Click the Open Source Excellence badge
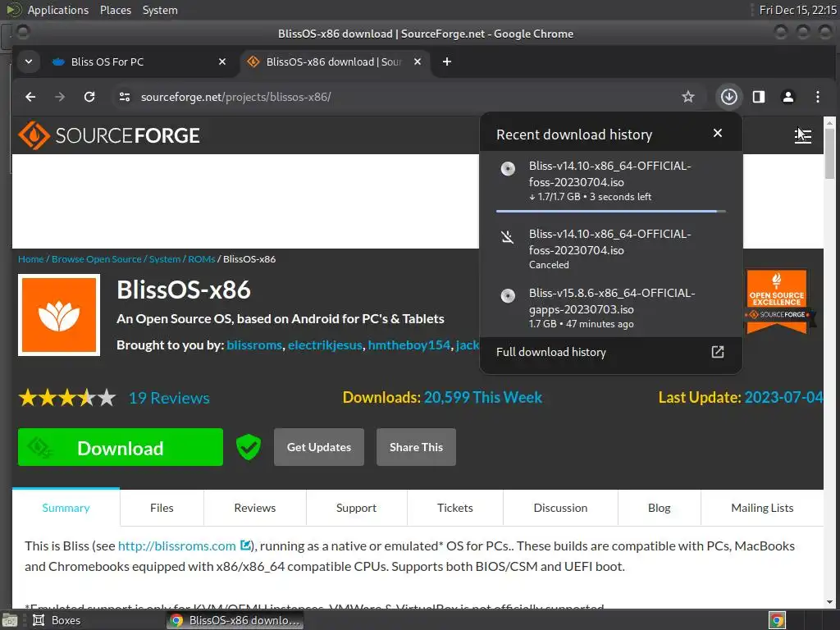The height and width of the screenshot is (630, 840). click(778, 301)
